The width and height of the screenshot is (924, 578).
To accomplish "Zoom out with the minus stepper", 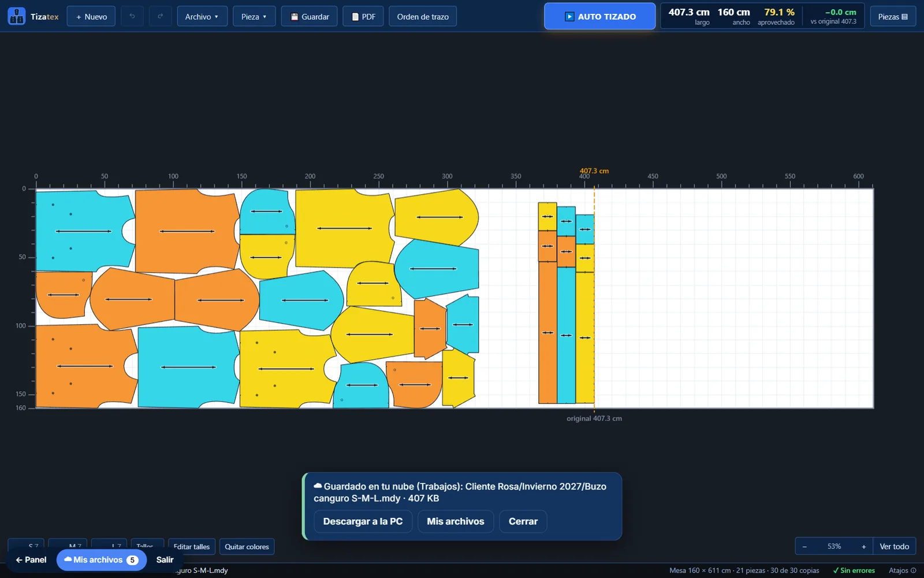I will 804,546.
